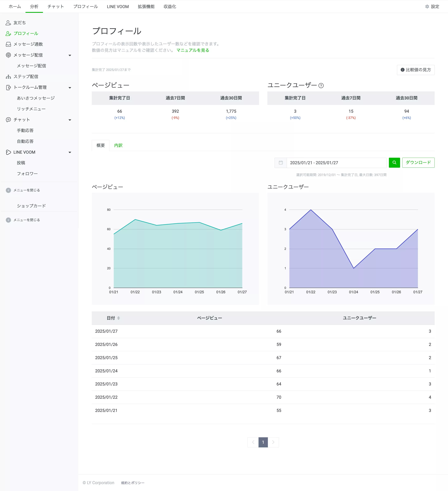Click the ステップ配信 hierarchy icon
This screenshot has height=491, width=448.
(x=8, y=77)
